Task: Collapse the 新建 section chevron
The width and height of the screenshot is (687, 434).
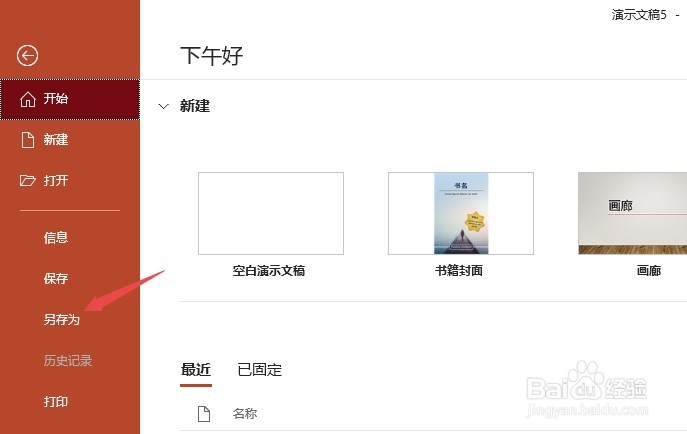Action: (x=163, y=106)
